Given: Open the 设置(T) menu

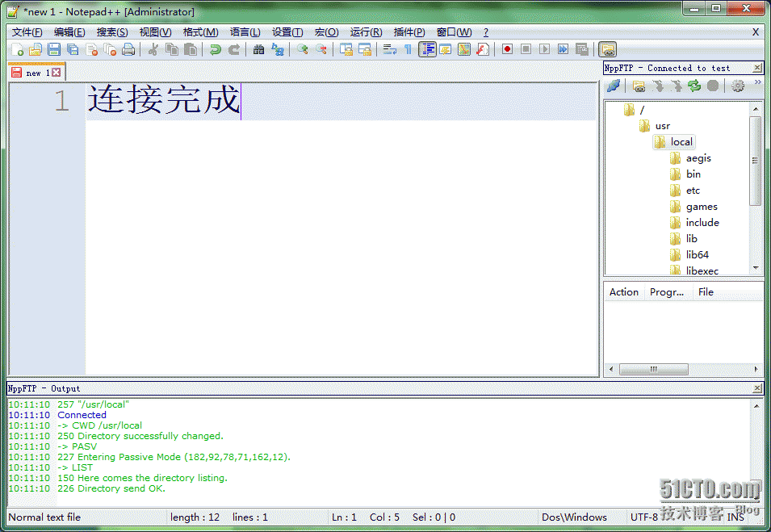Looking at the screenshot, I should [x=287, y=32].
